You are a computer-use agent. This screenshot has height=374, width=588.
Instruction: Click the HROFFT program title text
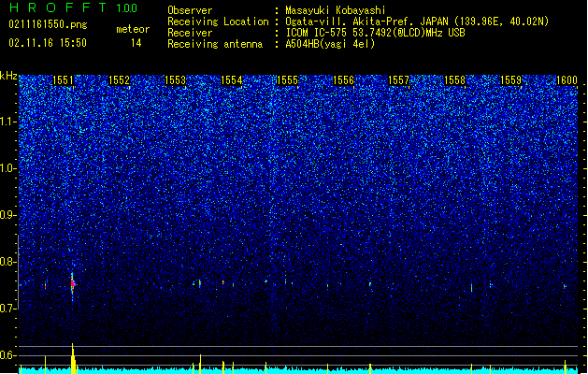click(x=58, y=7)
